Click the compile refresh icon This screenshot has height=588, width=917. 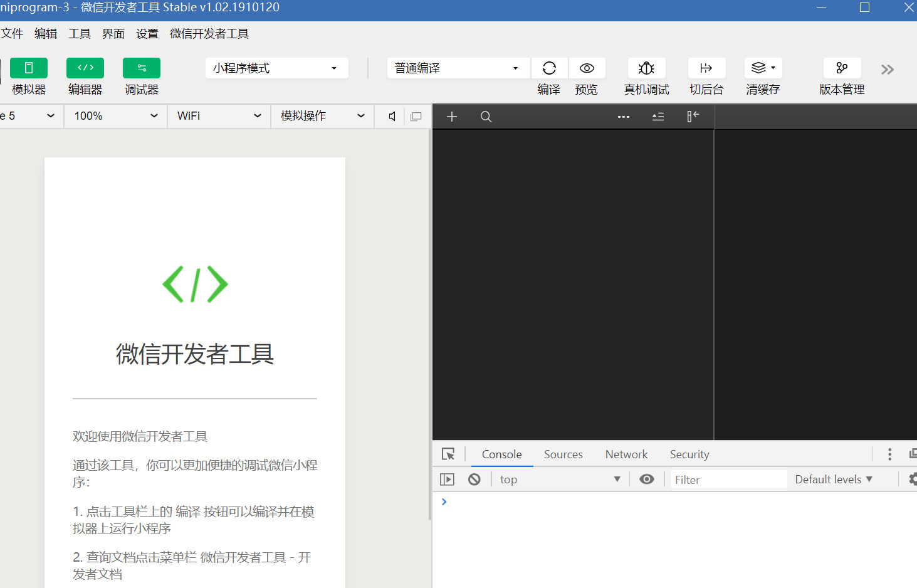[x=549, y=68]
